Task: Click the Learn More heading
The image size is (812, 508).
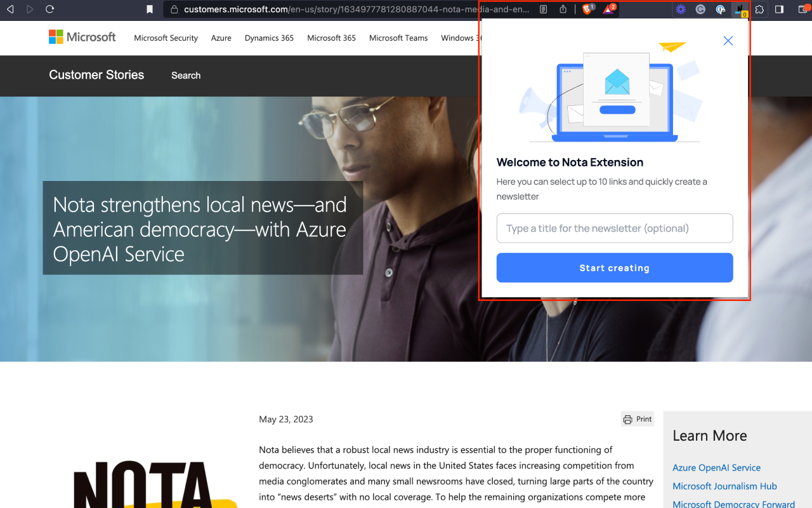Action: (710, 436)
